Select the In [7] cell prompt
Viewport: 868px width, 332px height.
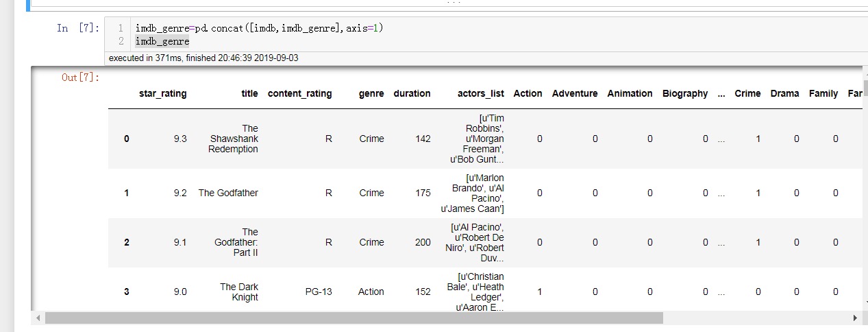[78, 28]
